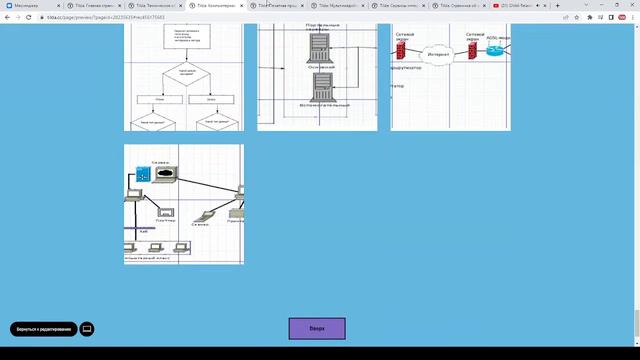Click the browser forward arrow
Image resolution: width=640 pixels, height=360 pixels.
pos(18,18)
